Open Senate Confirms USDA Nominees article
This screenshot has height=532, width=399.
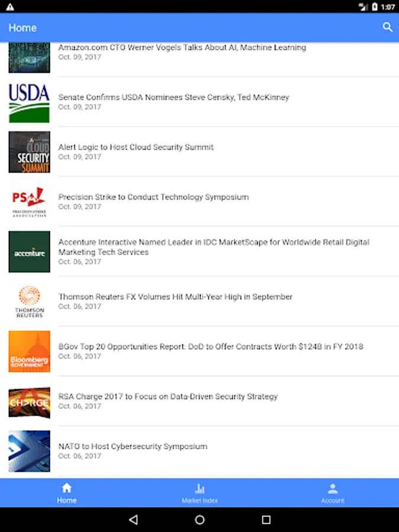point(173,97)
